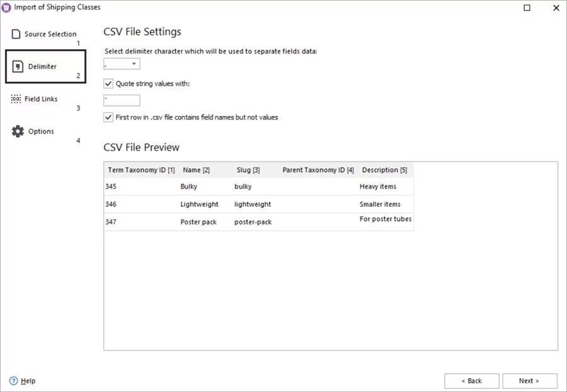567x392 pixels.
Task: Click the Help question mark icon
Action: point(14,381)
